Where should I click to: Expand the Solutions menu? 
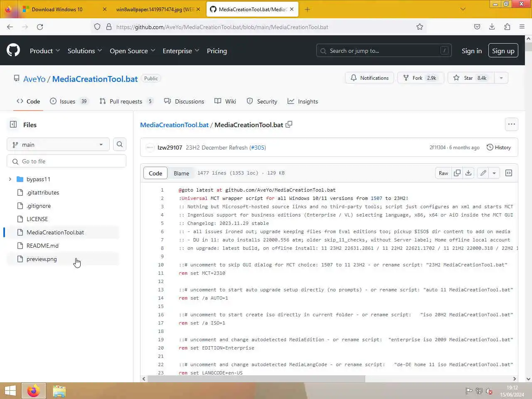pos(85,51)
